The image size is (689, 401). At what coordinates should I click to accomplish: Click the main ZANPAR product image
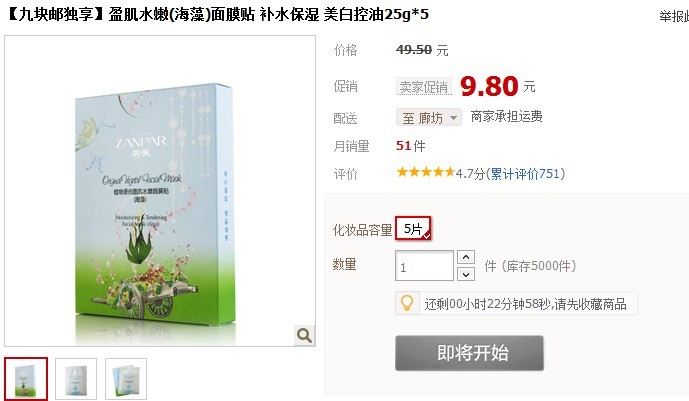(160, 191)
